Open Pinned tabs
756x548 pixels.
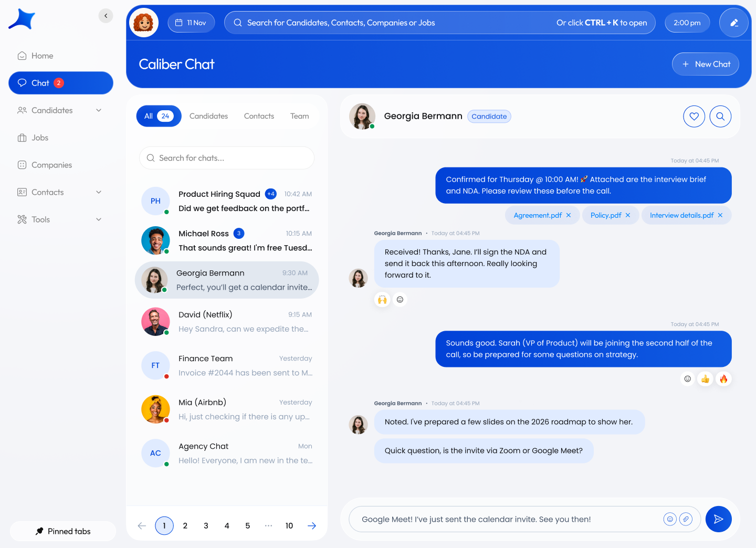tap(63, 531)
